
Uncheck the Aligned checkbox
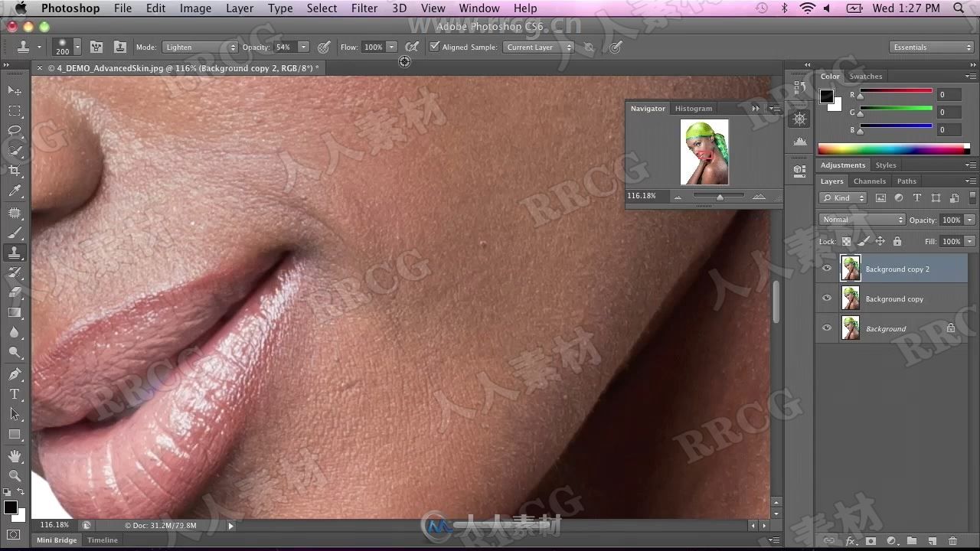click(434, 47)
